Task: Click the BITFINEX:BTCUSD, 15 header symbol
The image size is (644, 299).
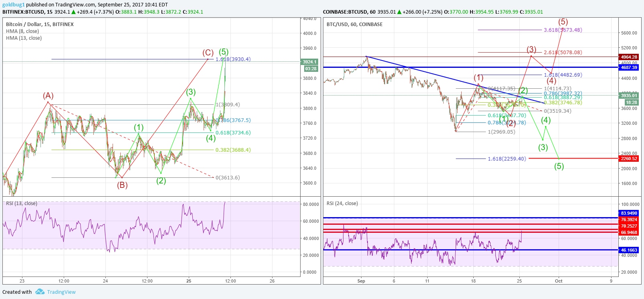Action: tap(26, 12)
